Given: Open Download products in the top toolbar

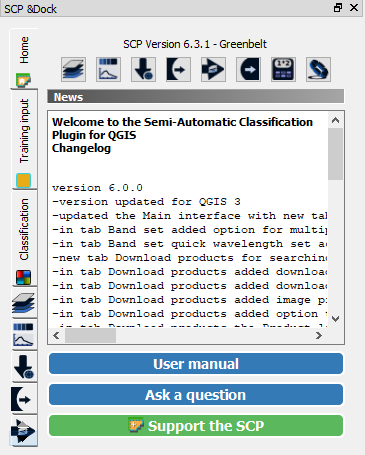Looking at the screenshot, I should click(x=143, y=69).
